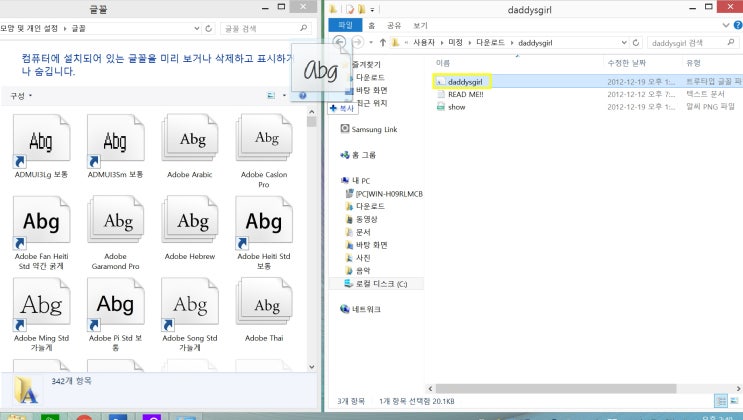Expand the ribbon chevron in Explorer
743x420 pixels.
click(725, 25)
